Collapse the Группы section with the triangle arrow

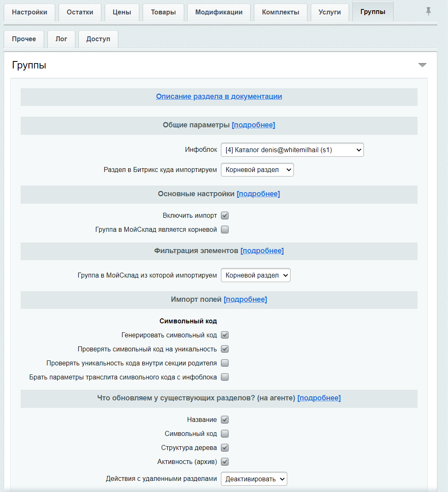point(422,65)
